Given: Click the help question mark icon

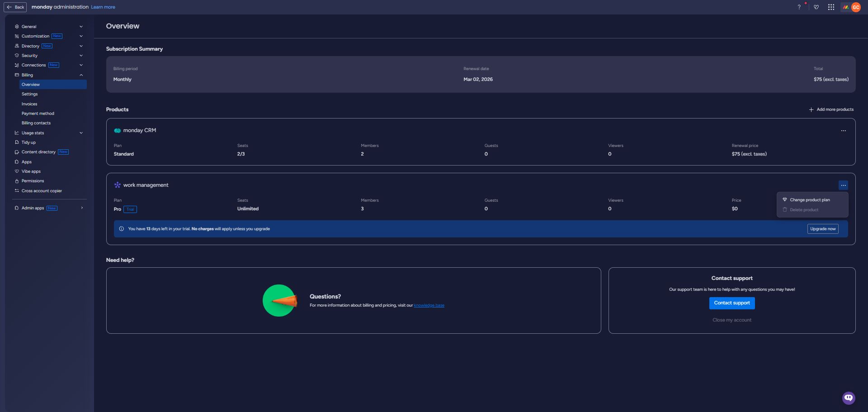Looking at the screenshot, I should click(799, 7).
